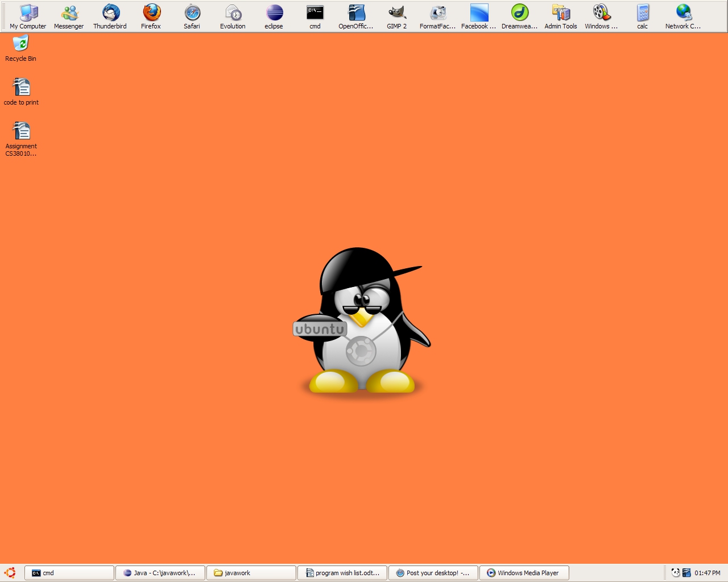
Task: Launch the cmd shortcut in the top bar
Action: (315, 16)
